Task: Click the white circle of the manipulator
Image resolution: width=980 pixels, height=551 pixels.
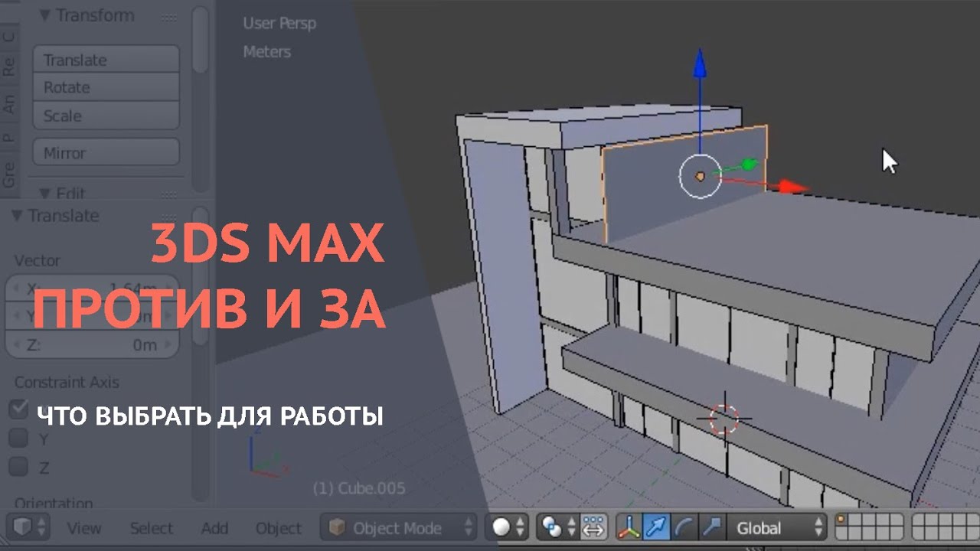Action: 700,176
